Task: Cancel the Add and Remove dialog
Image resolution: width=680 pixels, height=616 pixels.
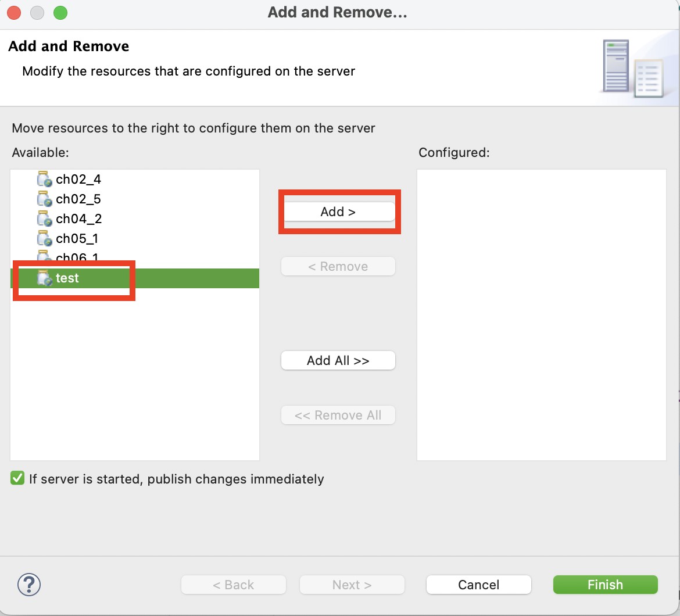Action: point(478,585)
